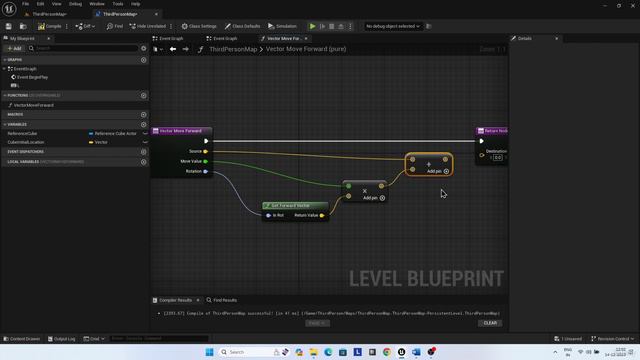Select VectorMoveForward function
640x360 pixels.
click(33, 105)
